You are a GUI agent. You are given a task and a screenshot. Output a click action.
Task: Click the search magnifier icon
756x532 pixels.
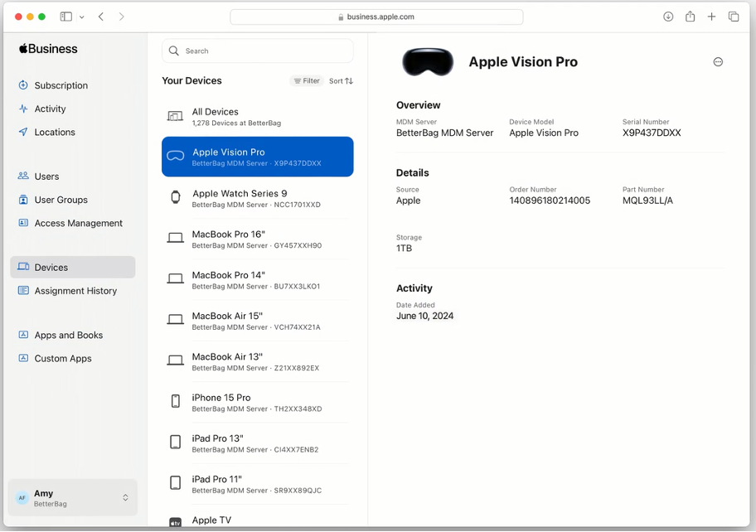[173, 51]
